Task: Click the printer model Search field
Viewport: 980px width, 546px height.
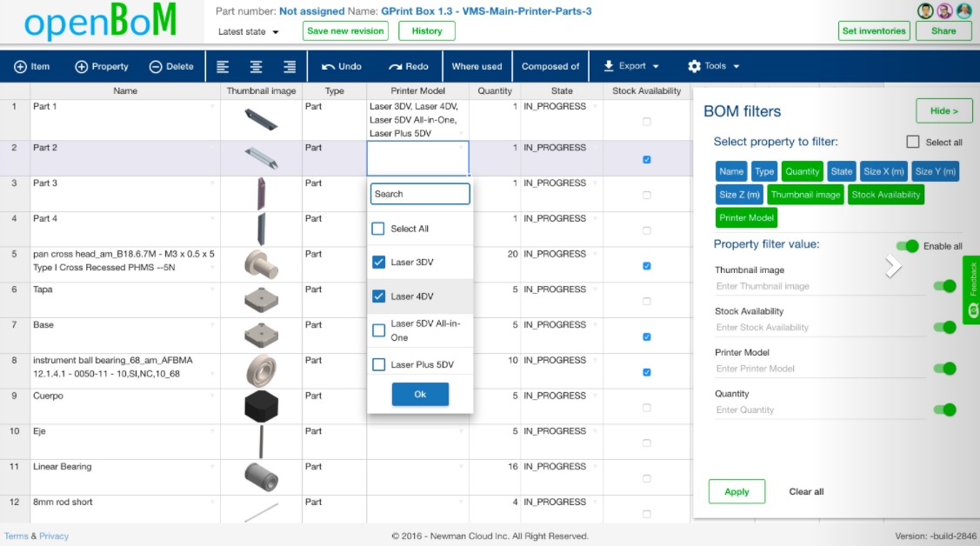Action: (420, 194)
